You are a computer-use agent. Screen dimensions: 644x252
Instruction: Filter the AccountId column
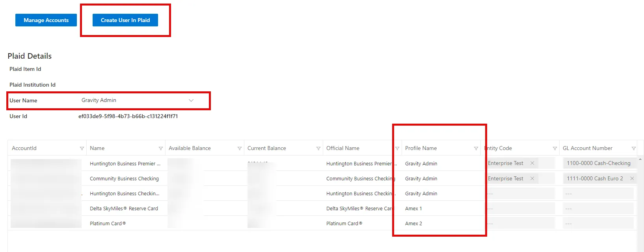tap(82, 148)
